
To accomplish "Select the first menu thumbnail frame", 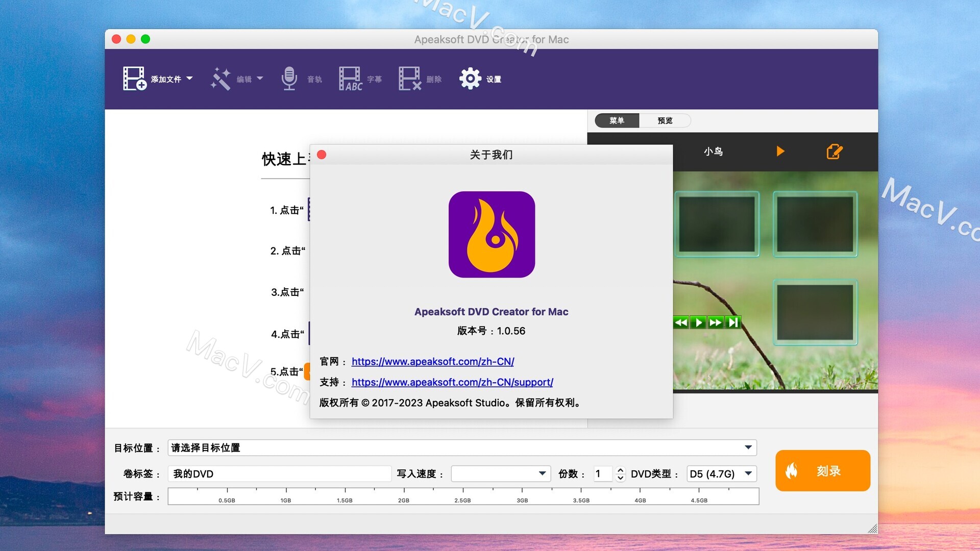I will tap(716, 224).
